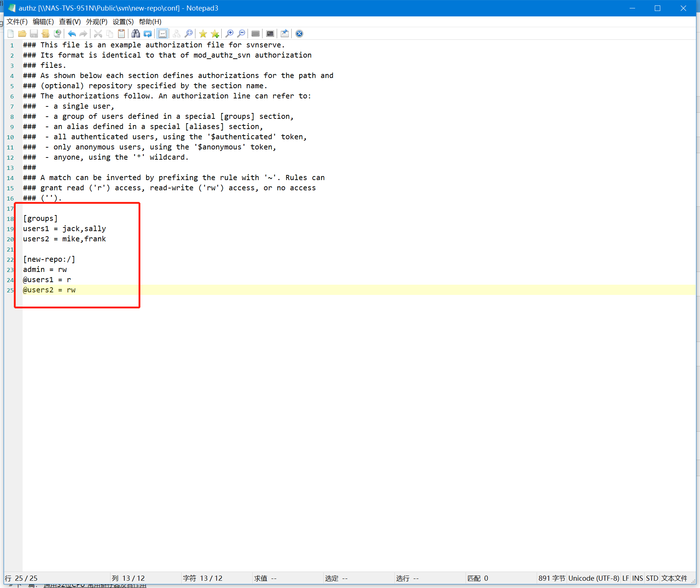Viewport: 700px width, 588px height.
Task: Toggle INS insert mode in status bar
Action: (x=637, y=578)
